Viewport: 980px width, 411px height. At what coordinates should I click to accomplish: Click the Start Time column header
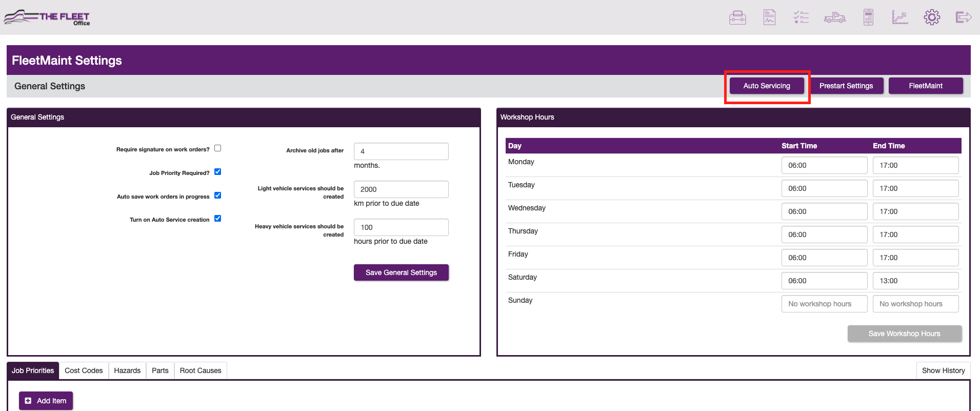tap(799, 146)
